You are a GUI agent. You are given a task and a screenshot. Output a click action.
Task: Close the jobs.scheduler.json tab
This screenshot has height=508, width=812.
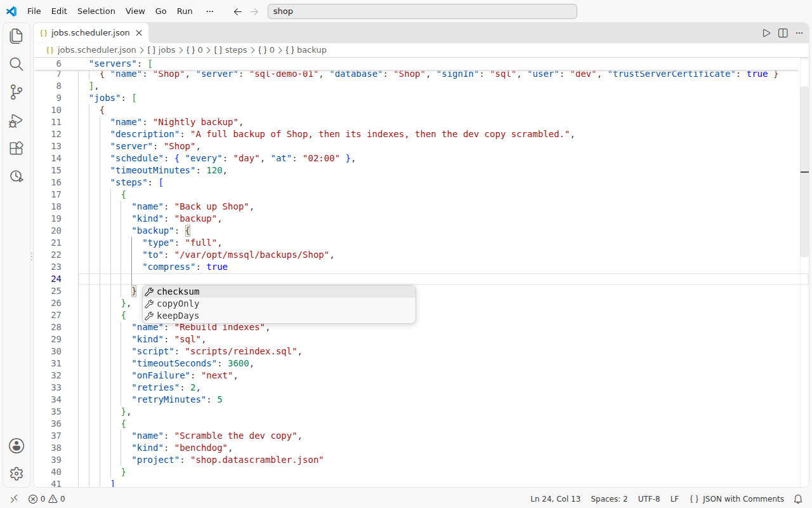139,33
